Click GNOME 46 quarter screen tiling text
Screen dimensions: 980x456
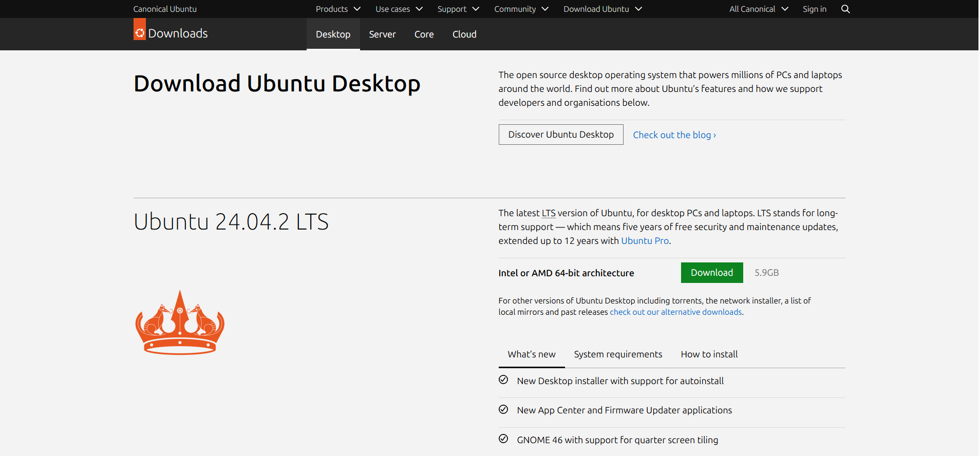pos(618,440)
